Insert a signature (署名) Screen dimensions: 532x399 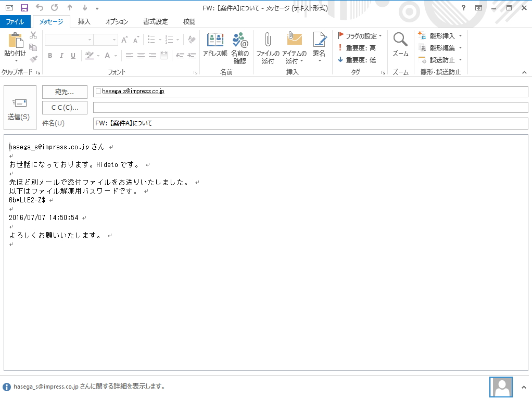pos(319,47)
